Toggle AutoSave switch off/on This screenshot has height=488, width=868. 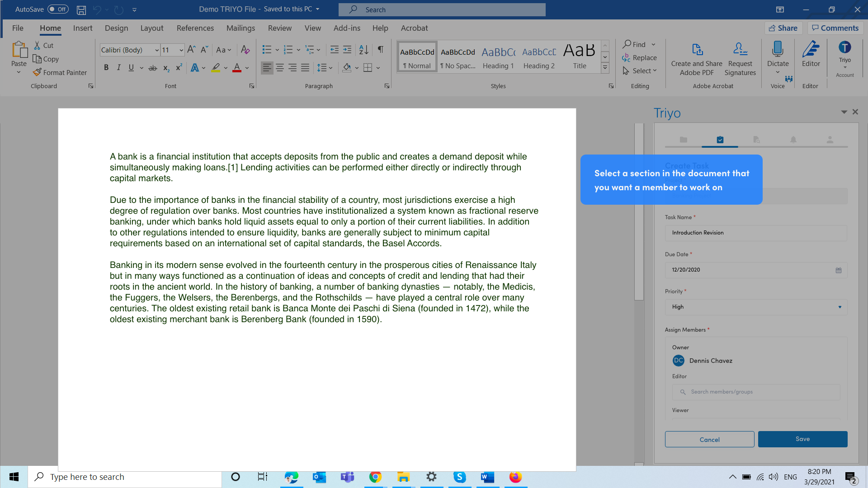coord(58,9)
